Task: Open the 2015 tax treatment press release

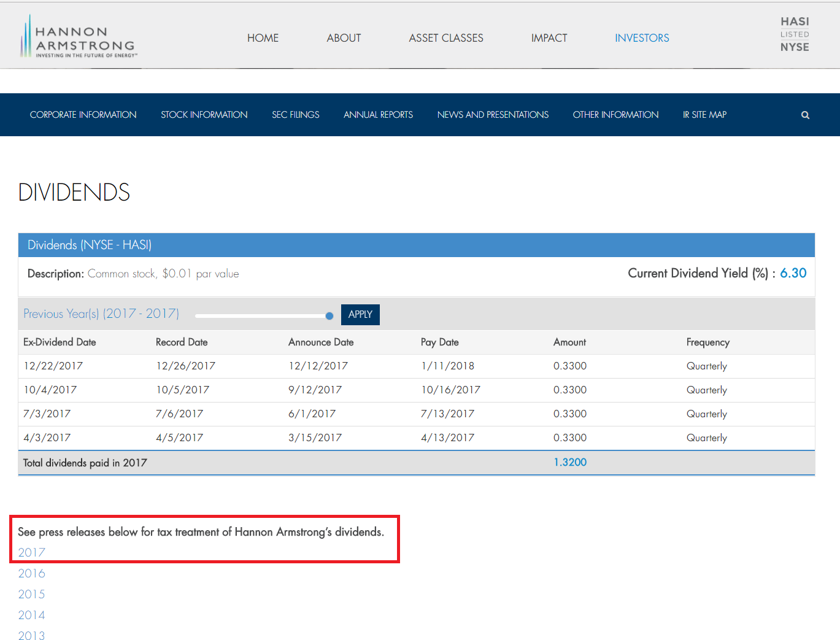Action: [x=31, y=594]
